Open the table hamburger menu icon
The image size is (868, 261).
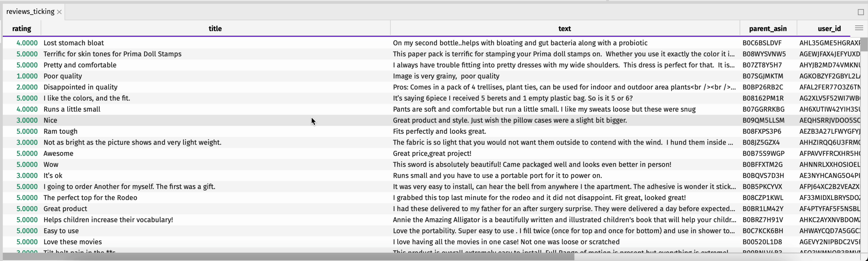tap(859, 28)
